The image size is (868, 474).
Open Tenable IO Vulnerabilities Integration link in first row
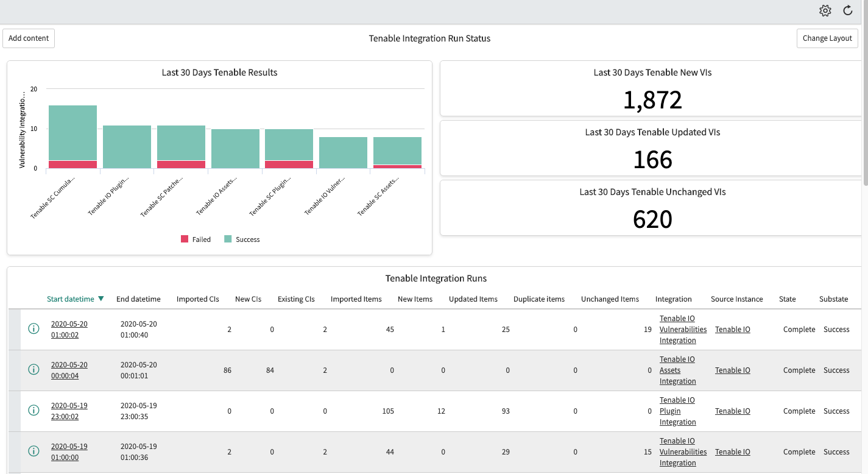pyautogui.click(x=683, y=329)
